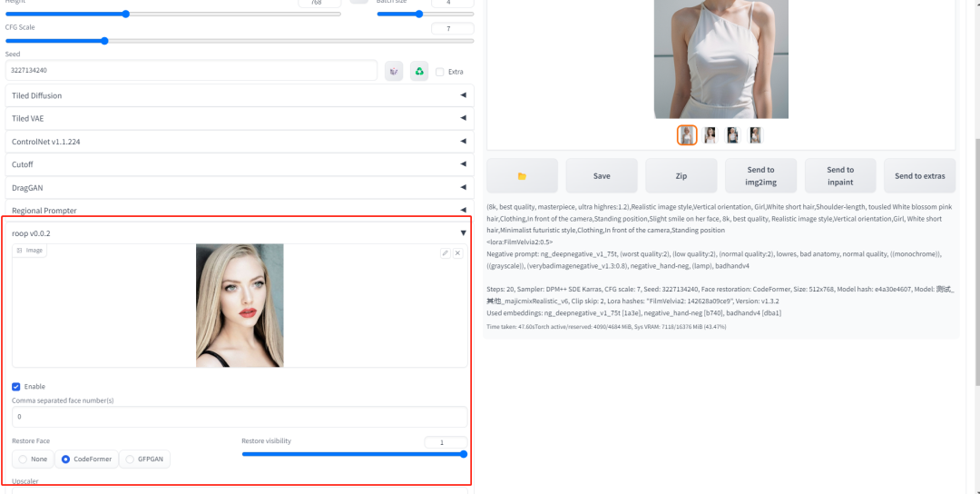The image size is (980, 494).
Task: Adjust the Batch size slider
Action: coord(425,14)
